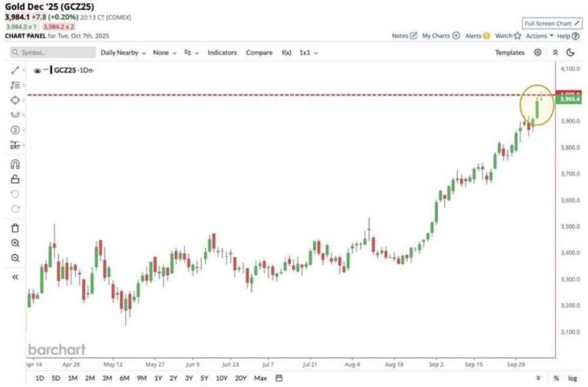Select the 3M time range
The height and width of the screenshot is (387, 588).
point(107,379)
